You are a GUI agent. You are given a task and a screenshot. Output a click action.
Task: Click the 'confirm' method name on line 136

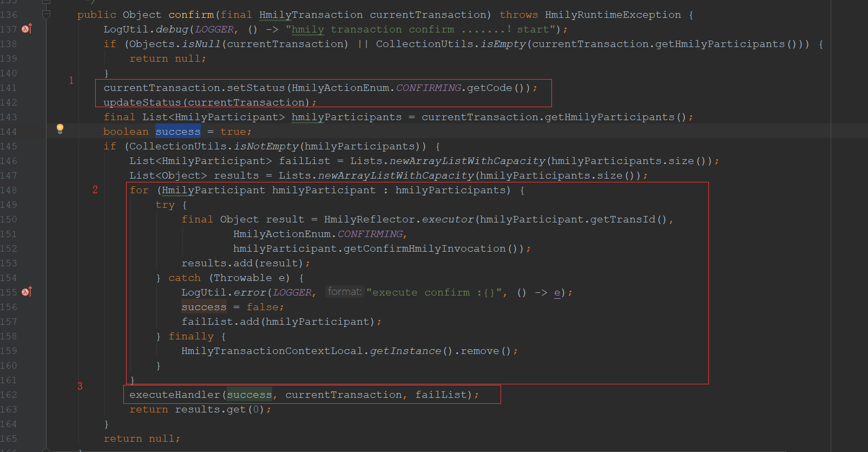tap(191, 15)
